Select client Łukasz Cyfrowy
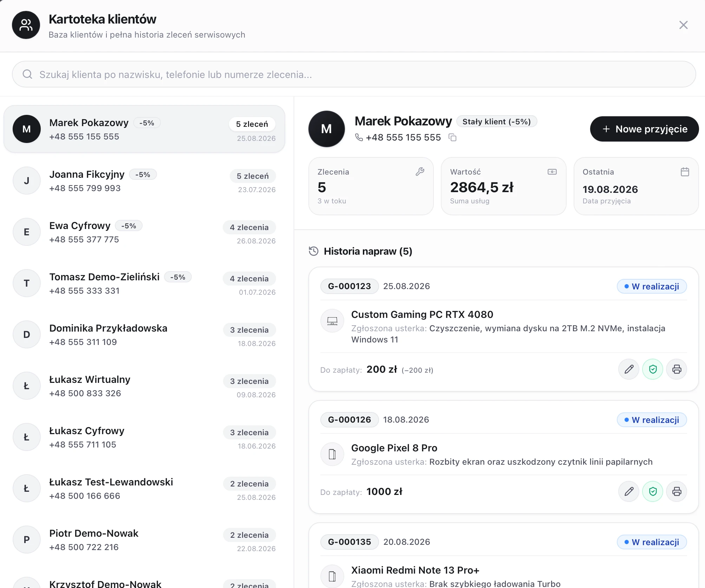 coord(144,437)
